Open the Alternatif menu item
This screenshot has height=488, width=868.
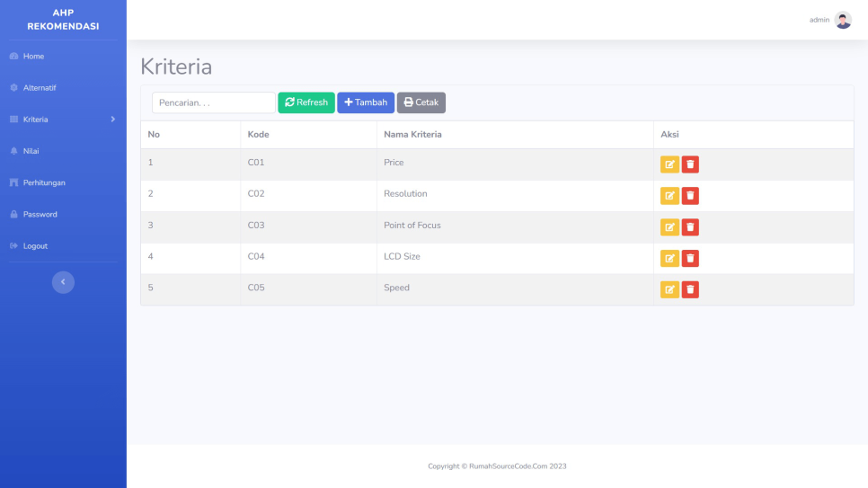[40, 88]
